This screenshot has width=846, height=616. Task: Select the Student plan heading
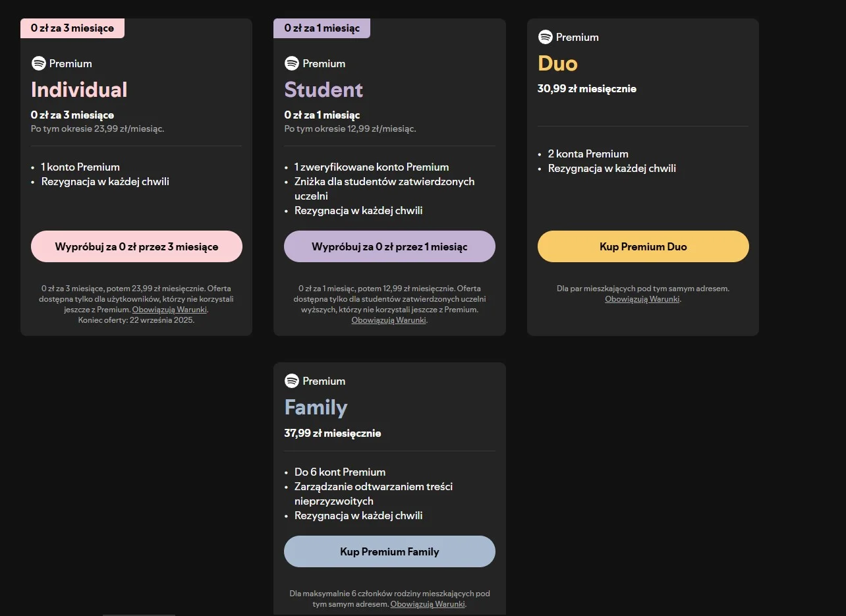[x=324, y=90]
